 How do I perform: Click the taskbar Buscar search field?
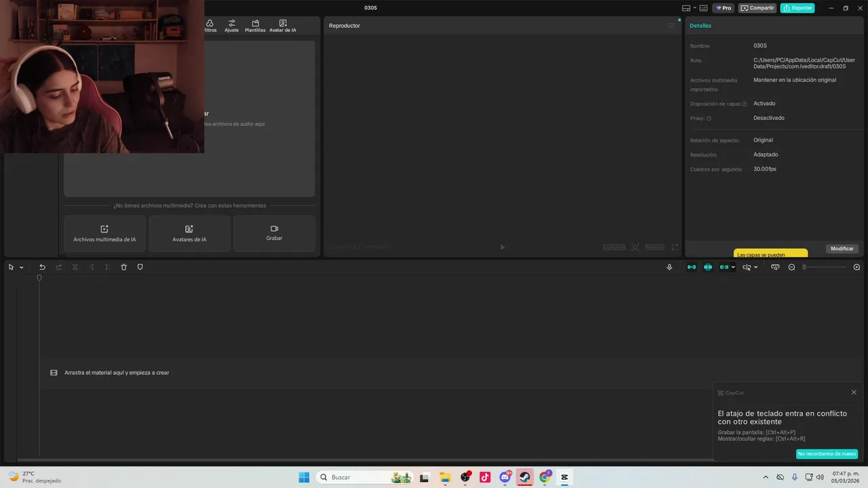(x=365, y=477)
